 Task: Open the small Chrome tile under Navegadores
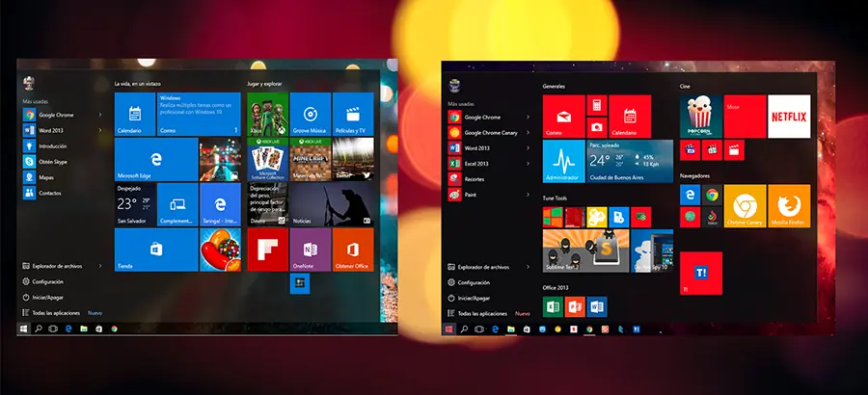pos(712,195)
